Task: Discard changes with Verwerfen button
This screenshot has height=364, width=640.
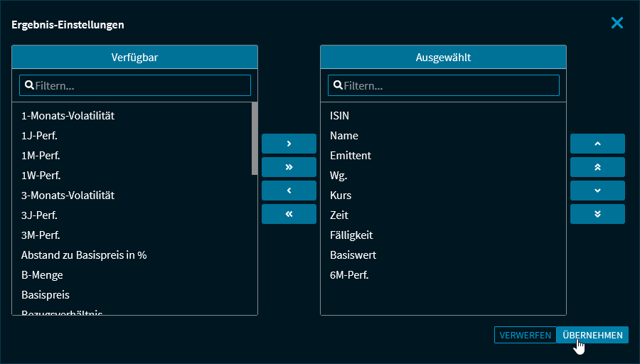Action: (526, 335)
